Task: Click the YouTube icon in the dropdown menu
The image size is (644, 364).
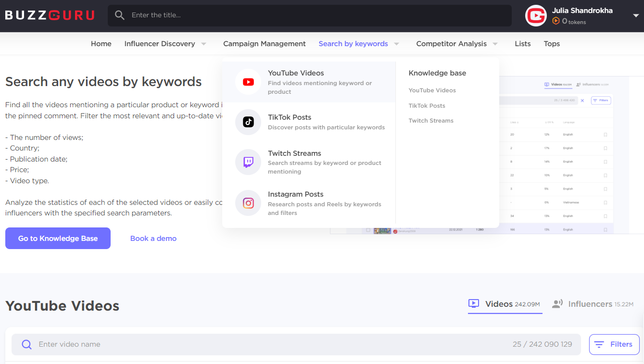Action: tap(248, 82)
